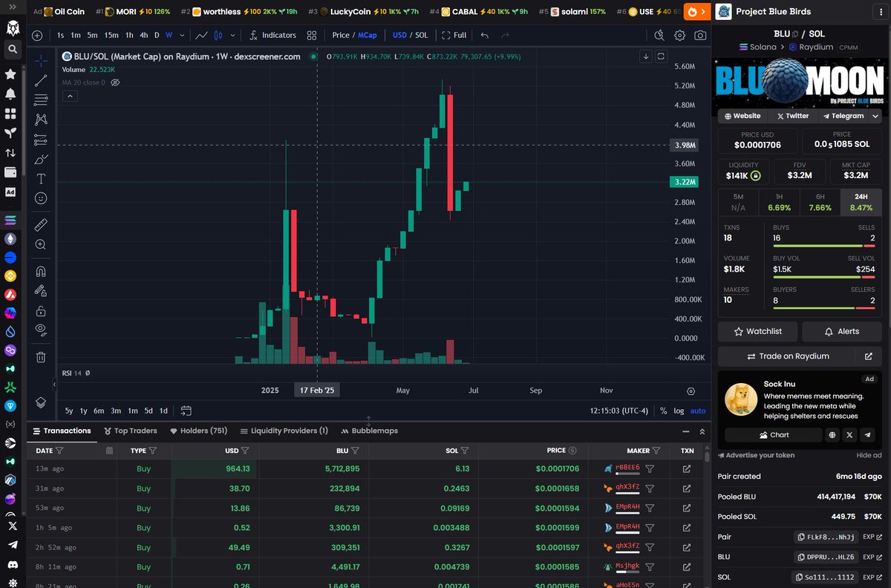This screenshot has width=891, height=588.
Task: Expand the timeframe chevron next to W
Action: [x=182, y=35]
